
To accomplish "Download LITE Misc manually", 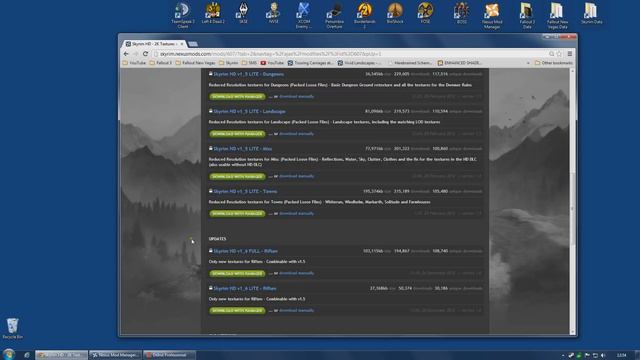I will pyautogui.click(x=296, y=176).
